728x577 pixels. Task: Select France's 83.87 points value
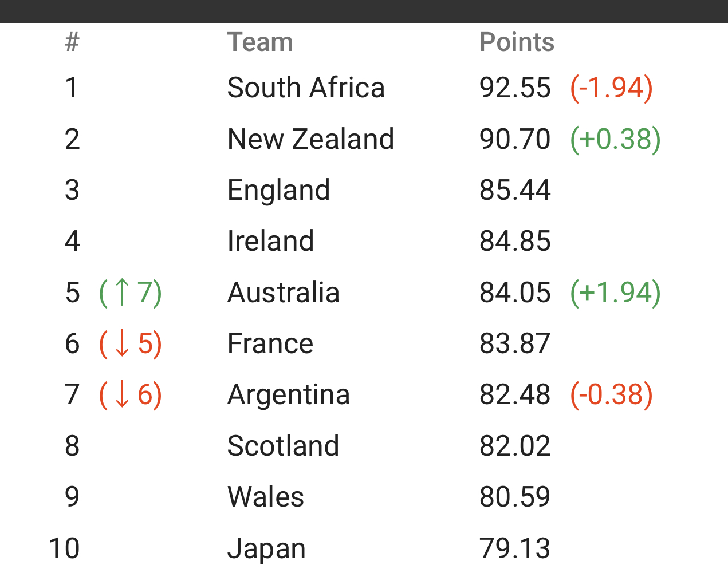tap(515, 343)
